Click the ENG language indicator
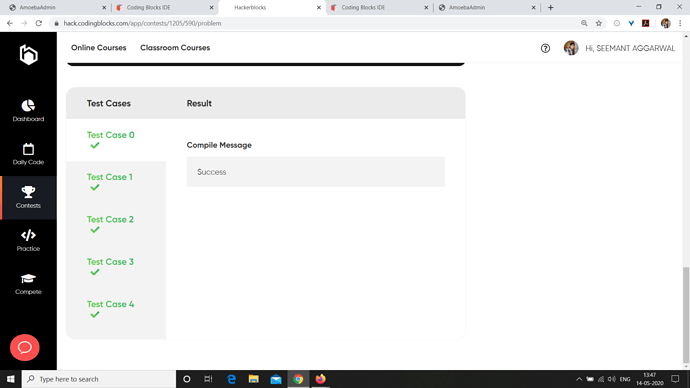 point(625,379)
